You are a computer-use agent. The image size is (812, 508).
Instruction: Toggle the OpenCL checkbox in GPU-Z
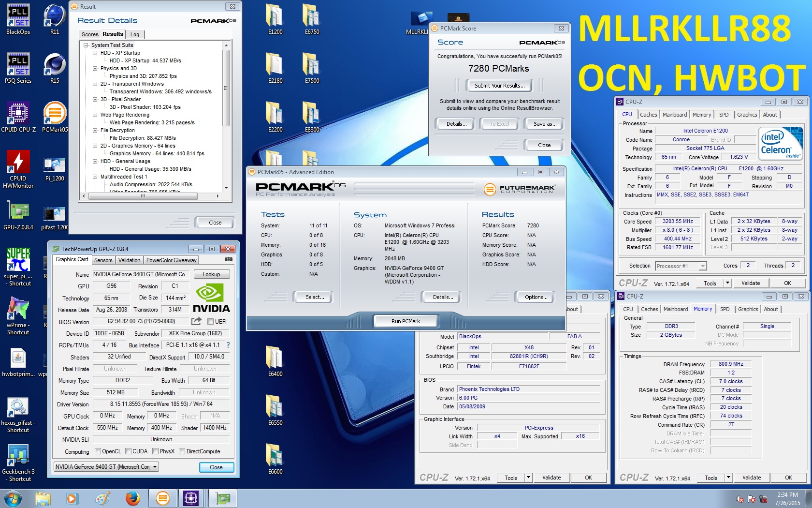(98, 451)
